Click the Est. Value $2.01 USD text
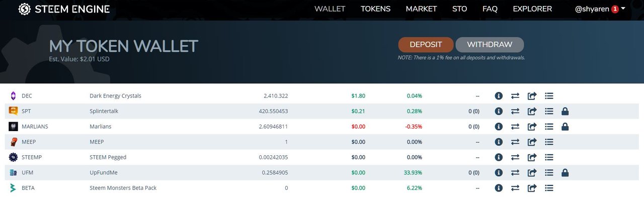644x203 pixels. 79,59
